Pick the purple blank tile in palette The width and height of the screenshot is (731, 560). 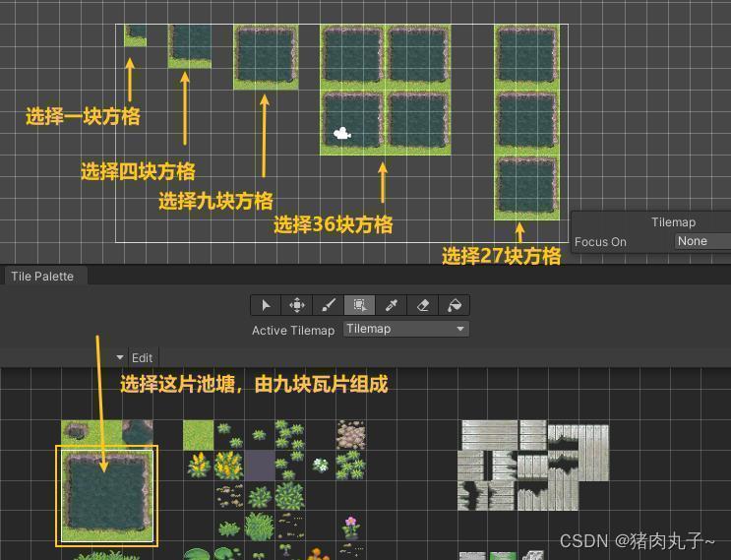[x=260, y=466]
